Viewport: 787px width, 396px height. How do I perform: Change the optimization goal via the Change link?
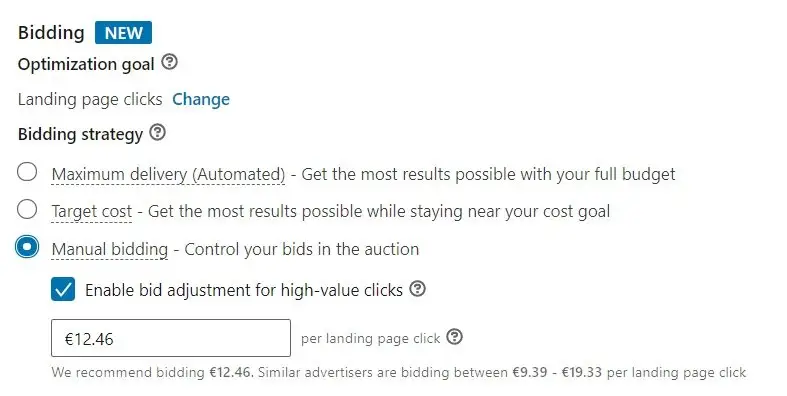(201, 99)
